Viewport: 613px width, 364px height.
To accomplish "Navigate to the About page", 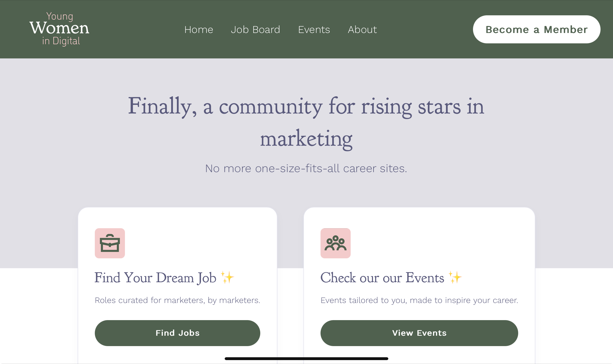I will point(362,30).
